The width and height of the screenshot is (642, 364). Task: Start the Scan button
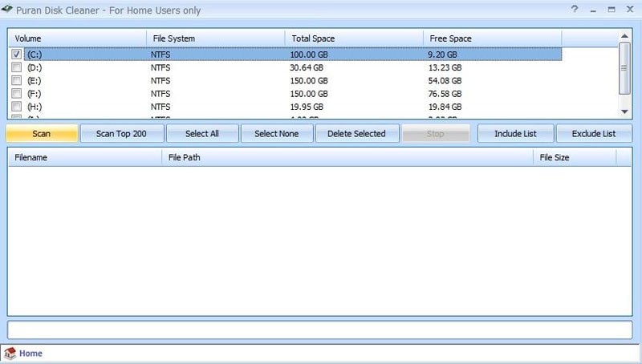click(42, 134)
